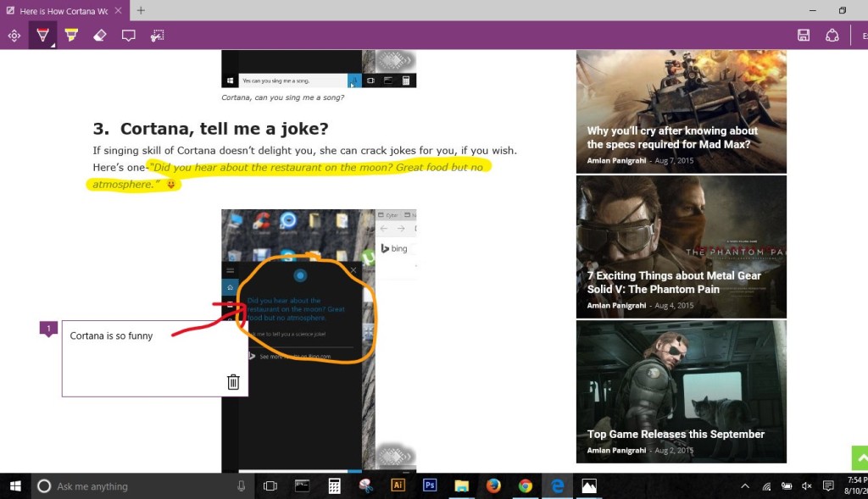868x499 pixels.
Task: Delete the 'Cortana is so funny' note
Action: pyautogui.click(x=233, y=382)
